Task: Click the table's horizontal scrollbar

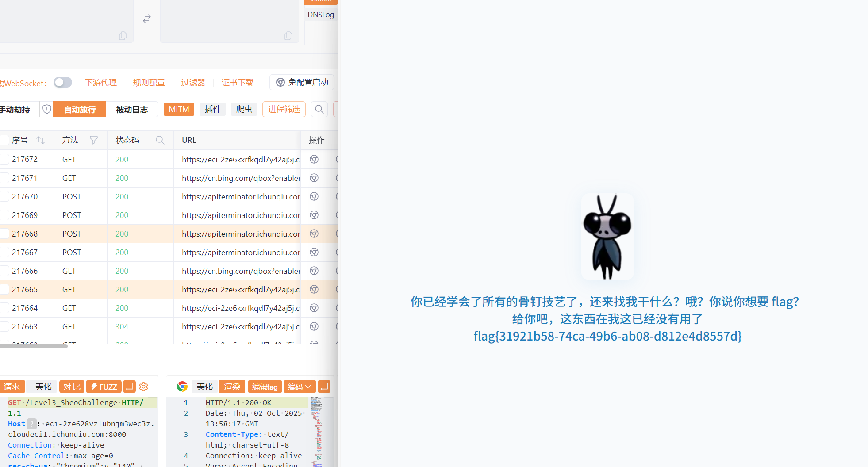Action: coord(34,346)
